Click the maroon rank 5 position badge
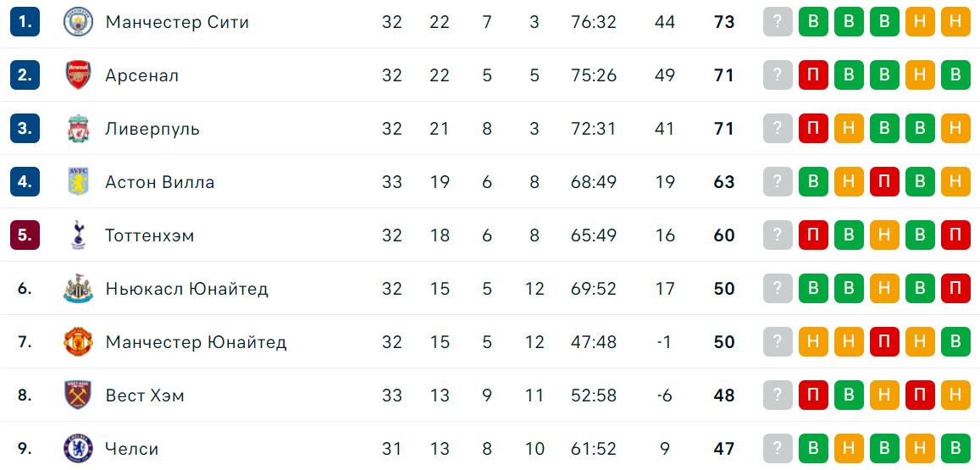The image size is (980, 470). (25, 235)
